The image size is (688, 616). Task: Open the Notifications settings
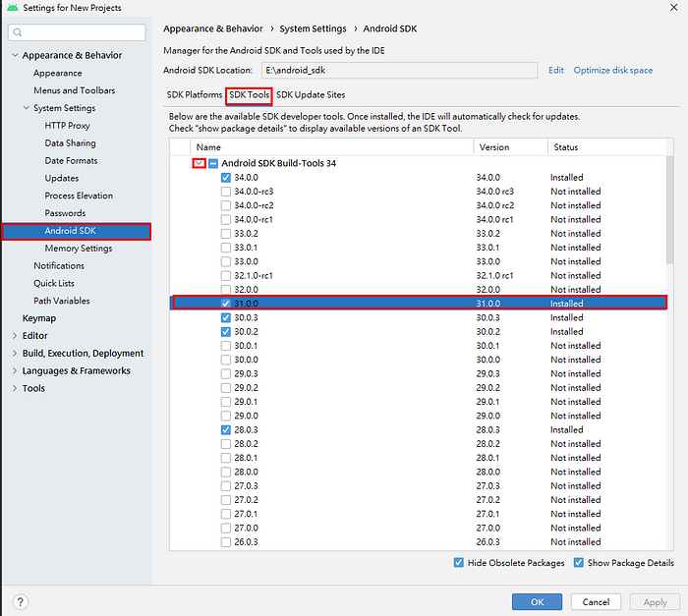tap(59, 266)
